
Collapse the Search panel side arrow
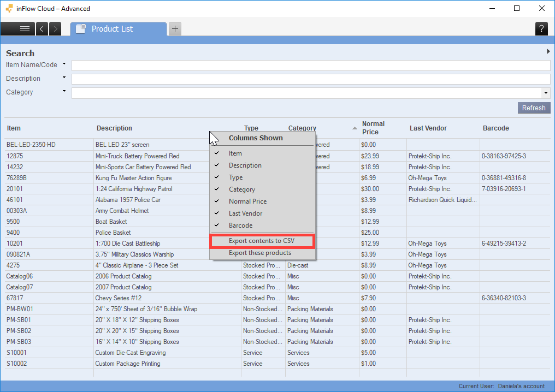pos(548,52)
